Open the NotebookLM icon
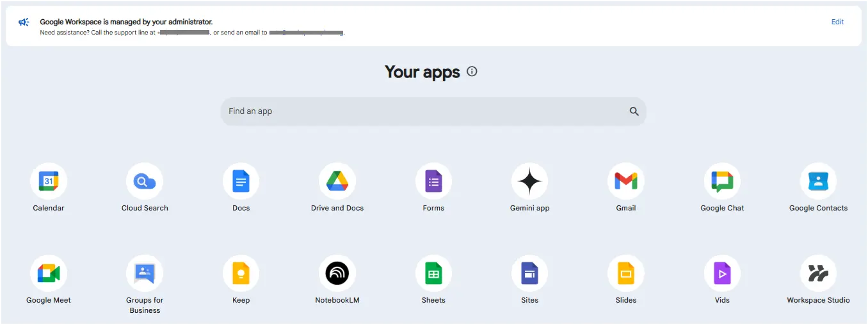 337,273
